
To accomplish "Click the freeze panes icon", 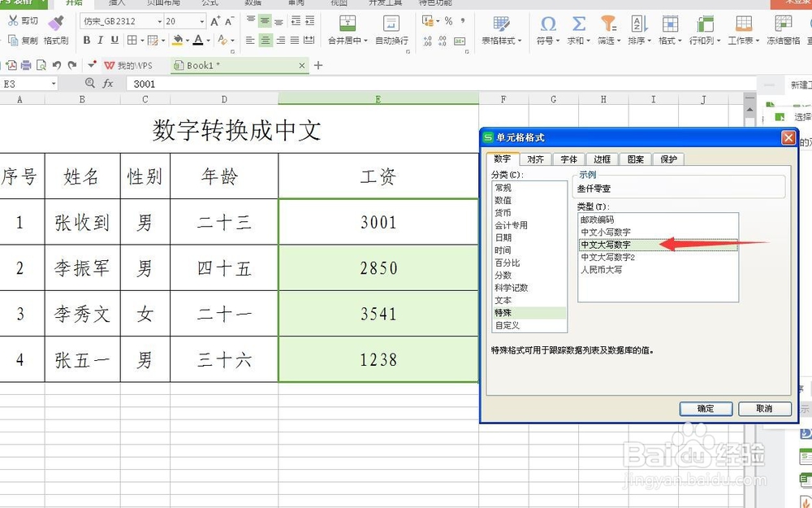I will tap(782, 26).
